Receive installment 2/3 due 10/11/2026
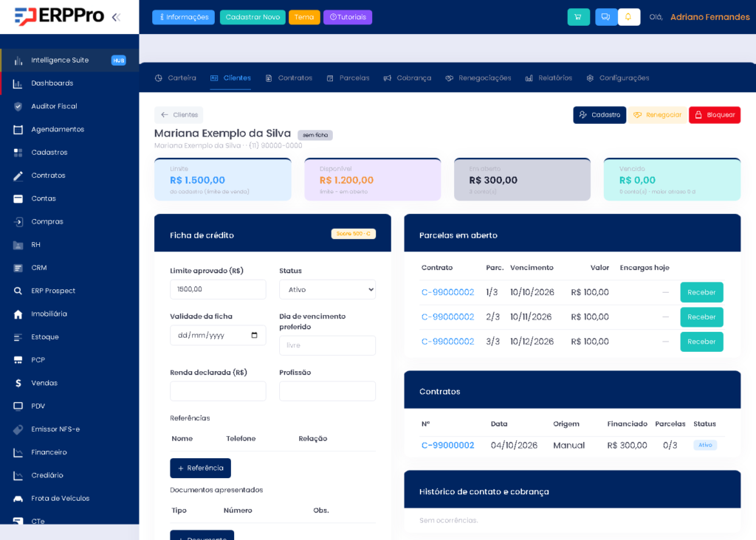Screen dimensions: 756x540 [701, 317]
